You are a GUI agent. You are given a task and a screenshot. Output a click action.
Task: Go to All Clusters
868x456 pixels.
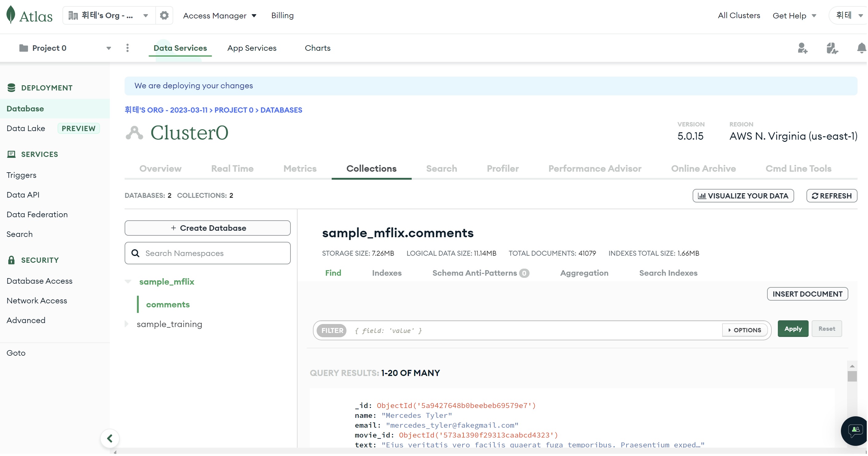pyautogui.click(x=739, y=15)
